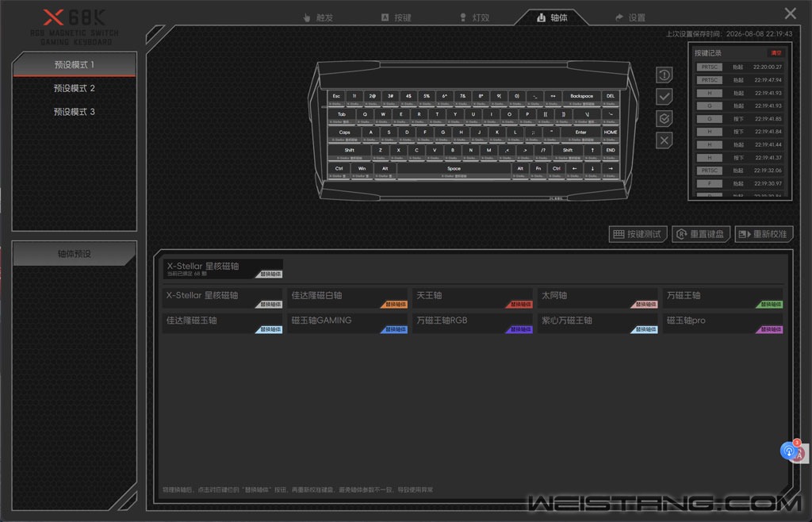Click the up arrow key on keyboard diagram
The width and height of the screenshot is (812, 522).
click(x=592, y=152)
